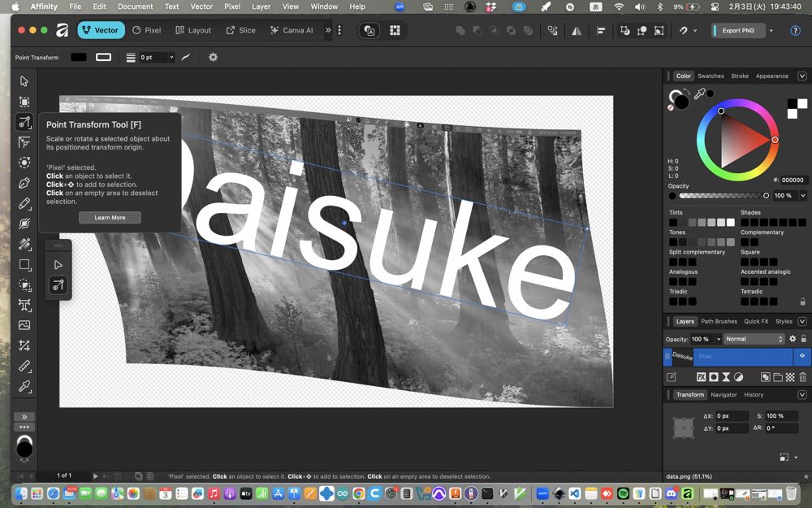Toggle visibility of the Pixel layer
This screenshot has height=508, width=812.
tap(802, 356)
